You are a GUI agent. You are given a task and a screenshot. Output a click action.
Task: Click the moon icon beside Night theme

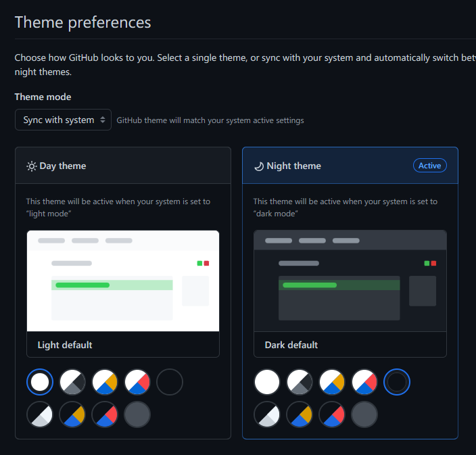click(259, 166)
